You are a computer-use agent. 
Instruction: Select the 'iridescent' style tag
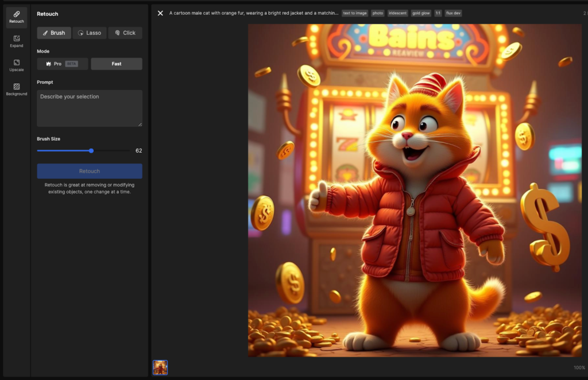[x=397, y=13]
